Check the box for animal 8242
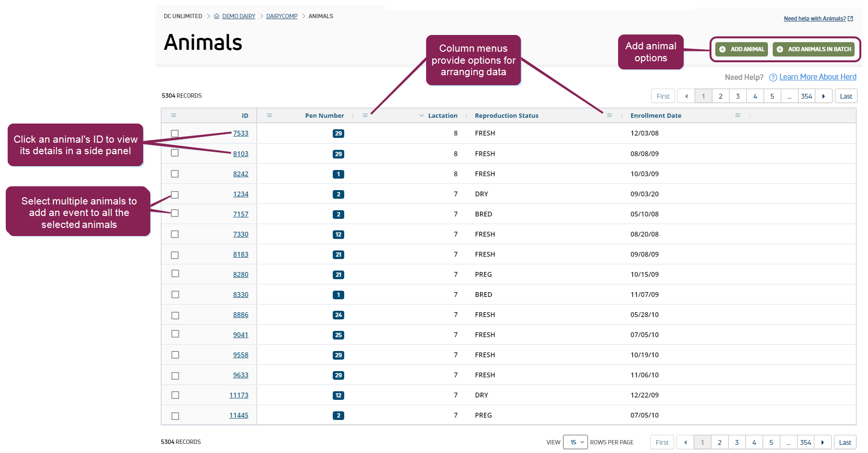Image resolution: width=868 pixels, height=453 pixels. [175, 174]
